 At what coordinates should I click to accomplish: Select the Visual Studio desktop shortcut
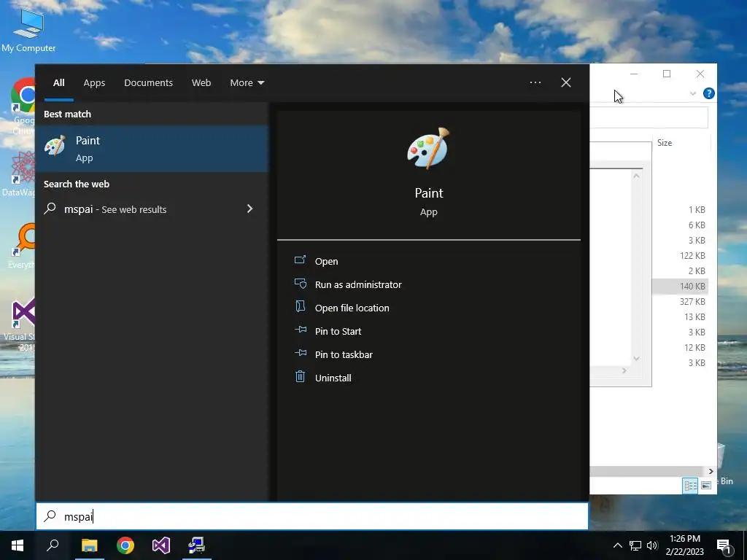19,326
